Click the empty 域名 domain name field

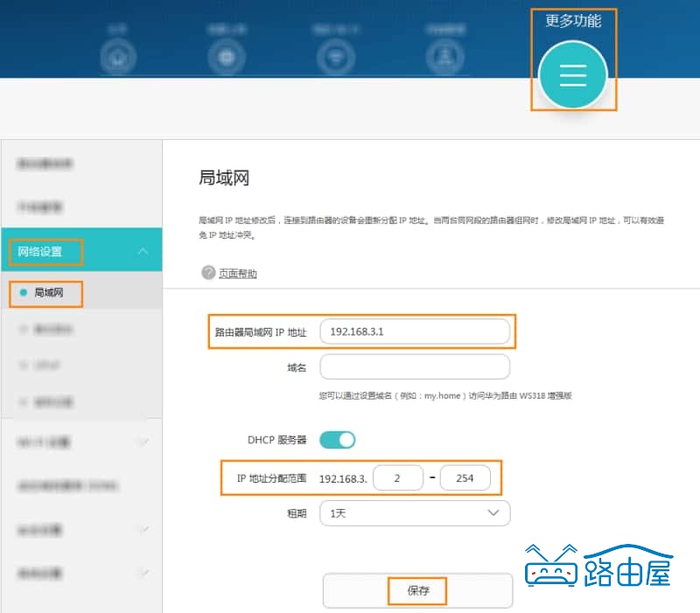415,366
